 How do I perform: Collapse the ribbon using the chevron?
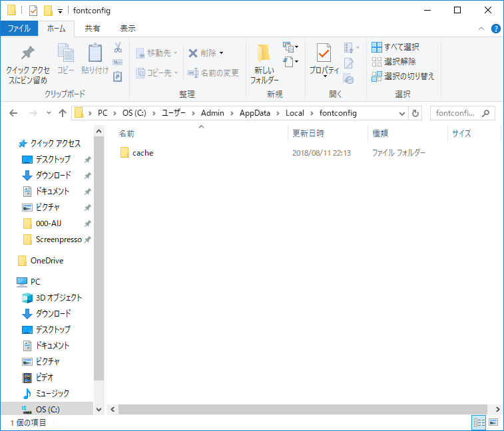click(482, 29)
